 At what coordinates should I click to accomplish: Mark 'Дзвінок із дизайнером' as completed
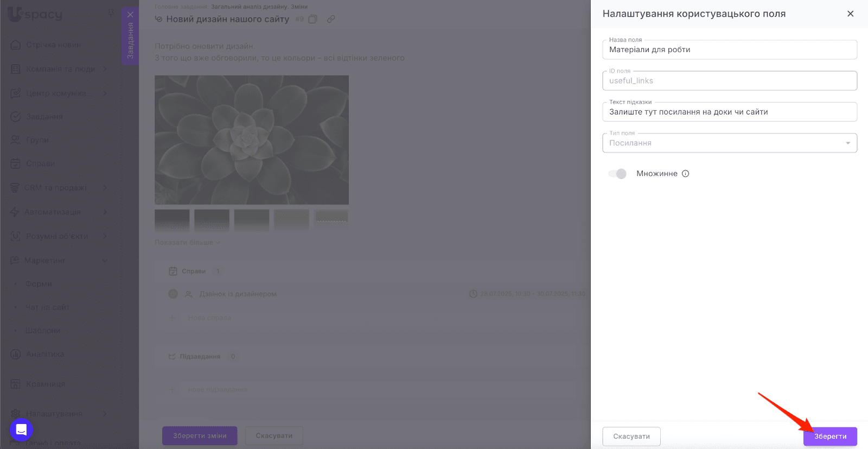173,294
